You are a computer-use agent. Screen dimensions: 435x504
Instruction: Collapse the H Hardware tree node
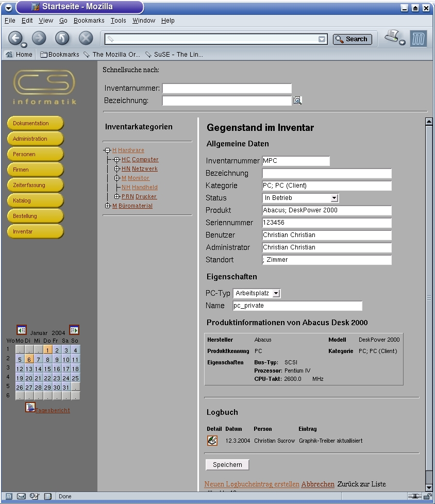(x=108, y=150)
